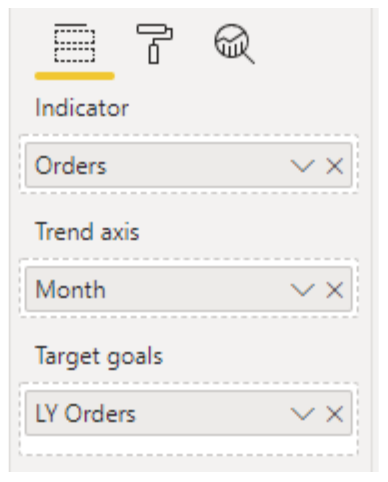Click the Indicator section label
388x482 pixels.
coord(82,108)
